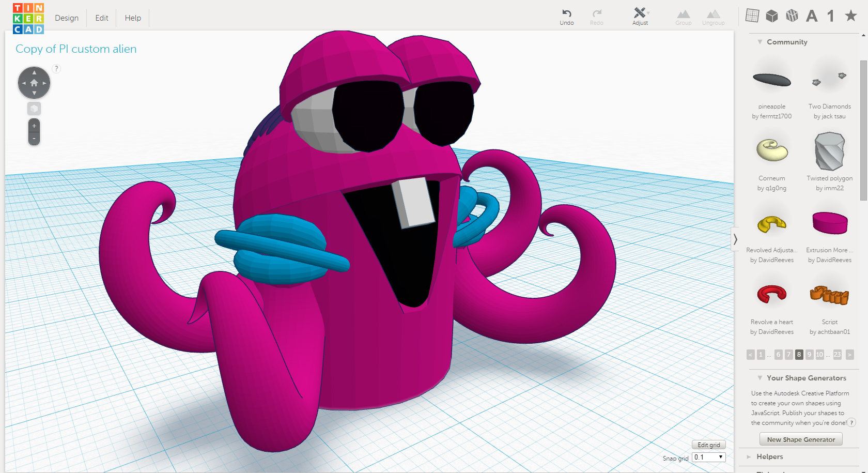The height and width of the screenshot is (473, 868).
Task: Select the pineapple shape thumbnail
Action: pos(772,80)
